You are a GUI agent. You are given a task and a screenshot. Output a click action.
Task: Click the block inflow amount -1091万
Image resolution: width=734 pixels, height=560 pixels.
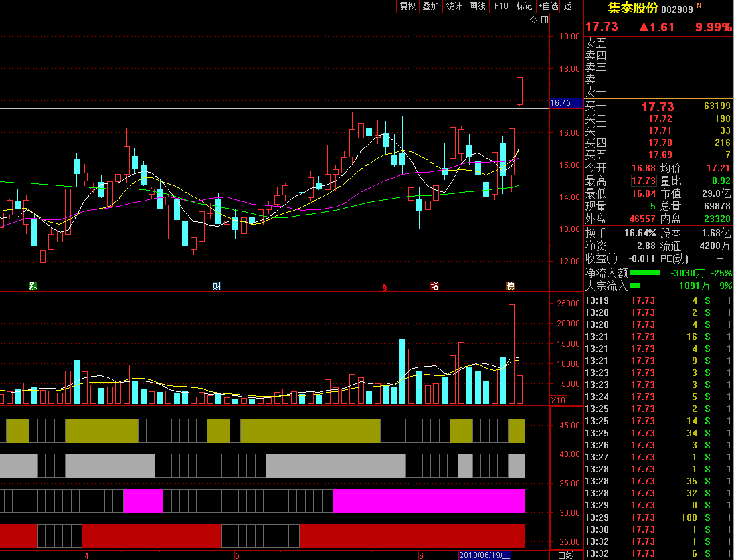coord(693,286)
